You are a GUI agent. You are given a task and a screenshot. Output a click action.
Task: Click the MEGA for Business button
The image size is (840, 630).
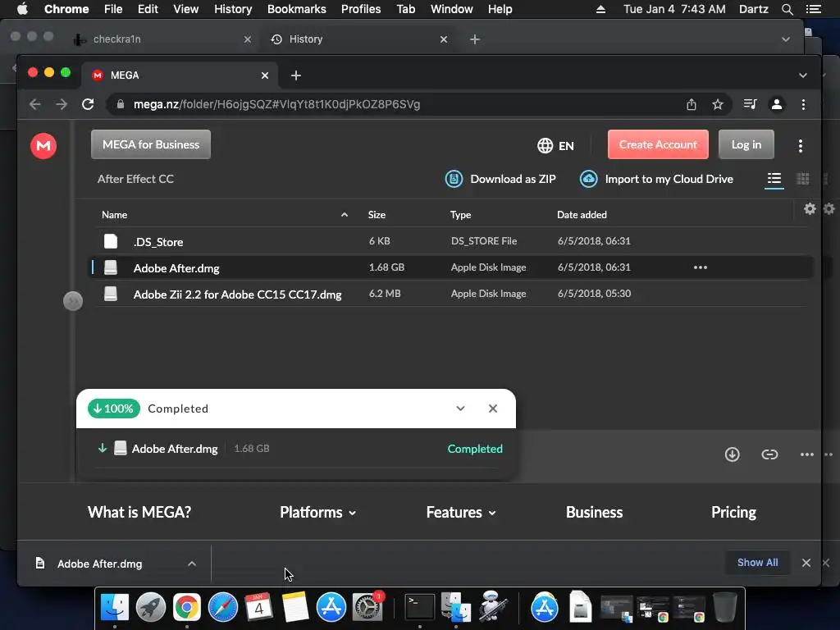click(x=151, y=144)
